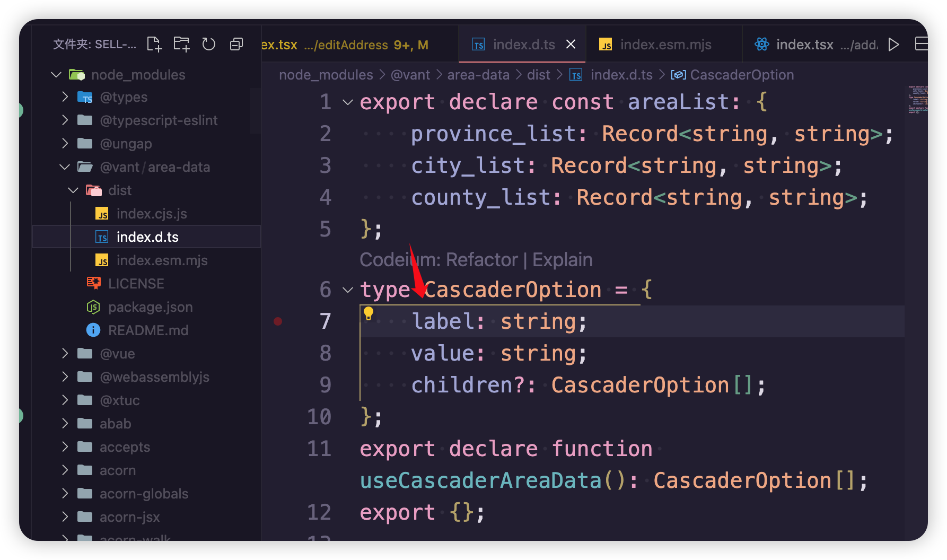Expand the @types folder chevron
The height and width of the screenshot is (560, 947).
(x=65, y=97)
